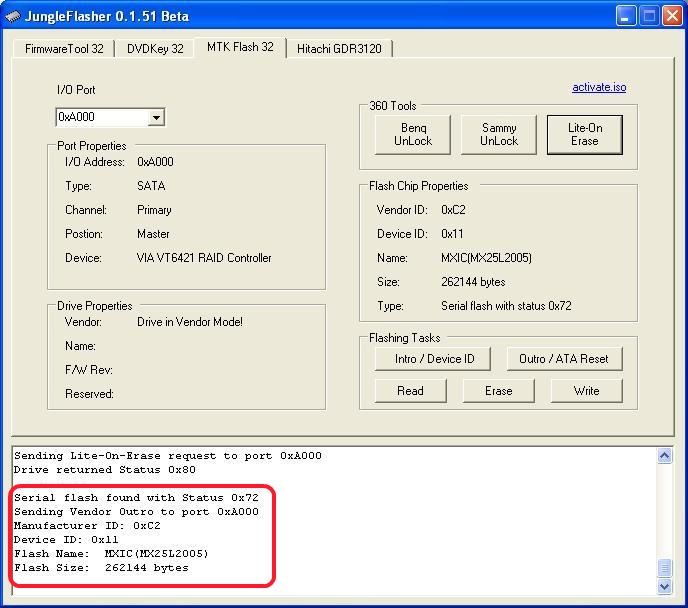The height and width of the screenshot is (608, 688).
Task: Open the FirmwareTool 32 tab
Action: [x=64, y=49]
